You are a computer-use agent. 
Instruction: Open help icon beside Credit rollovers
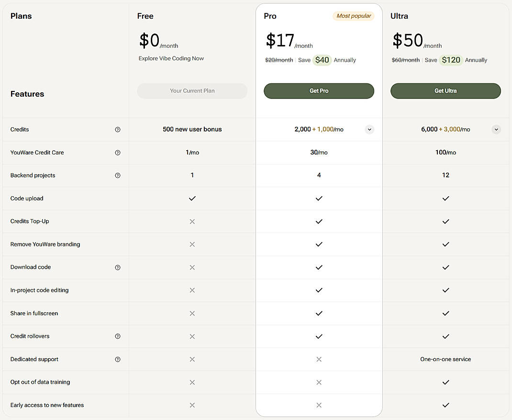pyautogui.click(x=118, y=336)
